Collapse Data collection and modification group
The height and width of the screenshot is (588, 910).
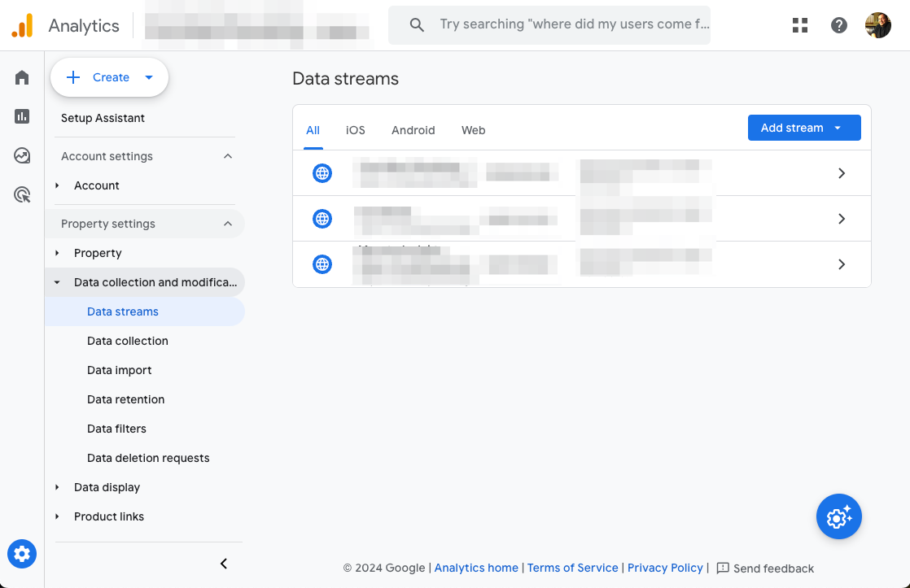click(x=57, y=282)
